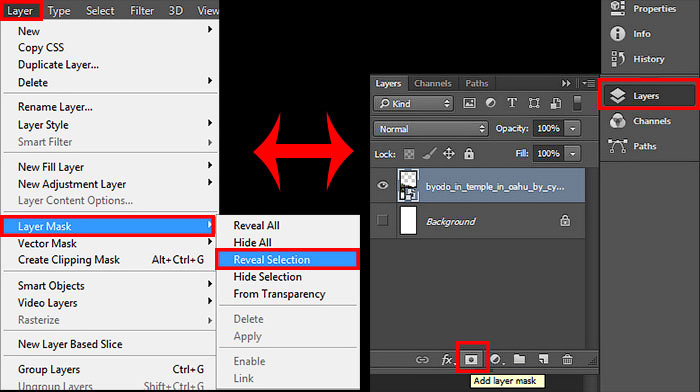The image size is (700, 392).
Task: Filter for type layers T icon
Action: [512, 103]
